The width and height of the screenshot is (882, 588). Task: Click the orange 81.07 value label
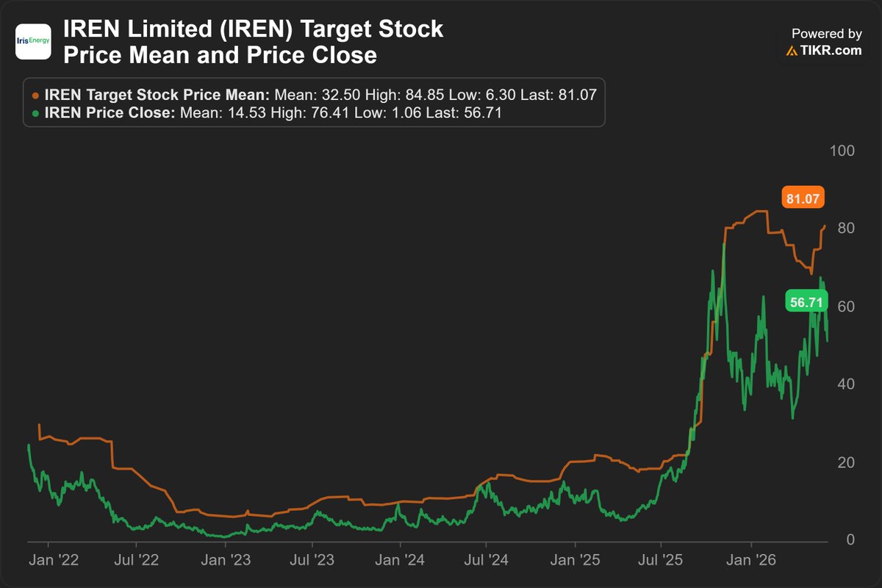[803, 198]
